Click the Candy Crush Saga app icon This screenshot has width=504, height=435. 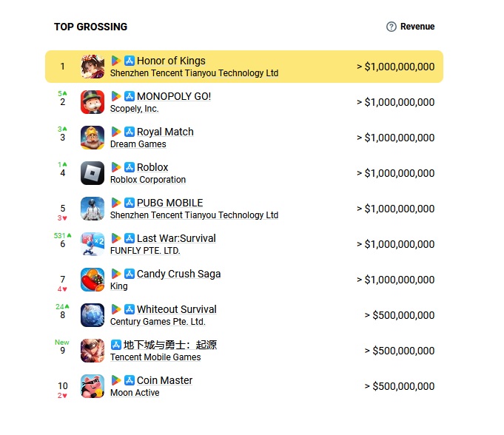(93, 280)
